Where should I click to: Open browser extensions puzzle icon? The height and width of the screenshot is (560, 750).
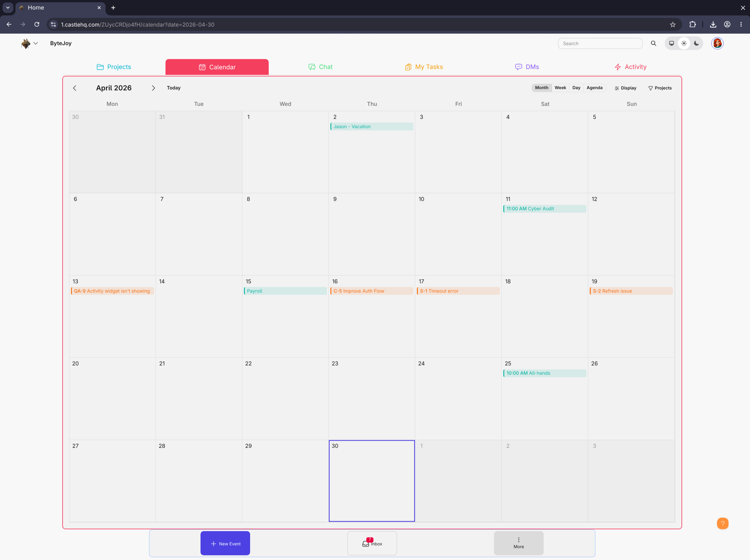(x=692, y=24)
